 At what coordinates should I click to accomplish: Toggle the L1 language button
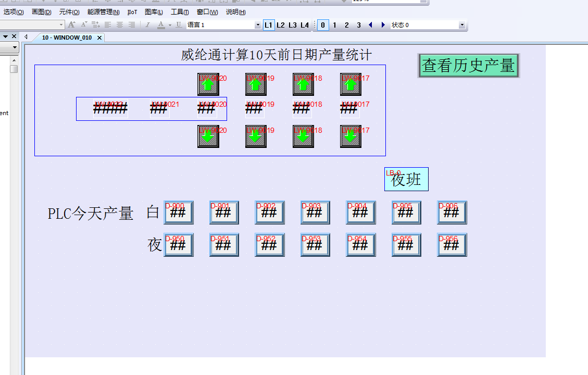[269, 25]
